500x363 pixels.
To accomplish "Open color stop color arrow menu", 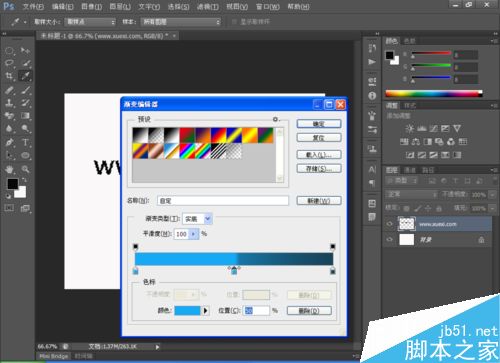I will [205, 311].
